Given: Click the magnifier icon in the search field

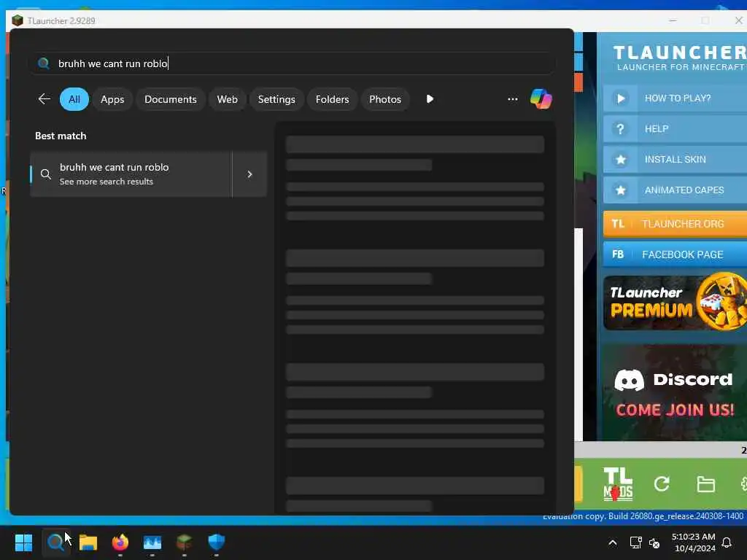Looking at the screenshot, I should [x=43, y=63].
